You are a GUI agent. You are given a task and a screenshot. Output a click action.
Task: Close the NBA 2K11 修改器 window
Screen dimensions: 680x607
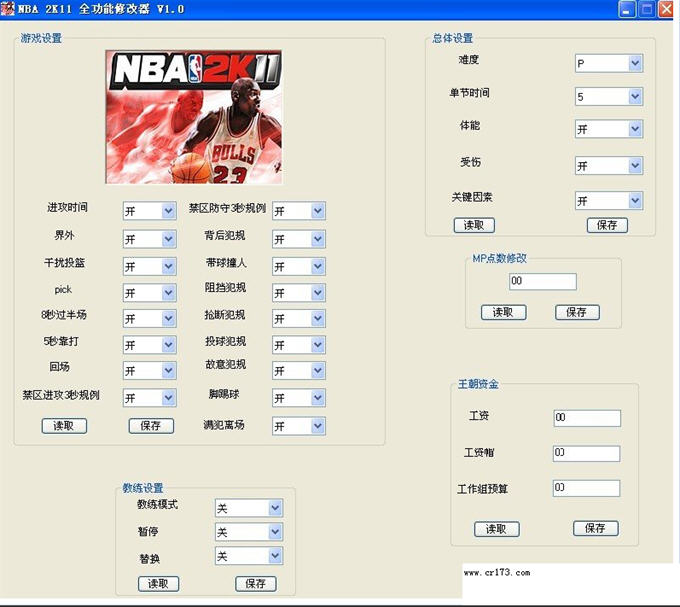[666, 9]
